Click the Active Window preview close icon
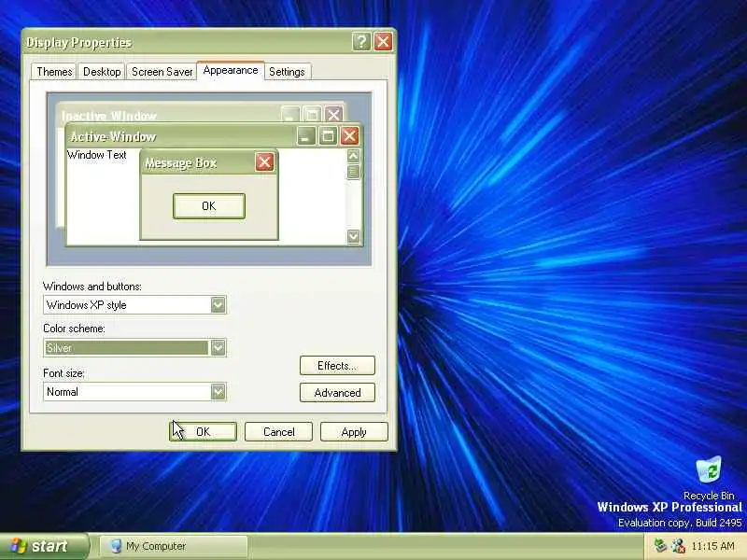This screenshot has width=747, height=560. tap(349, 136)
